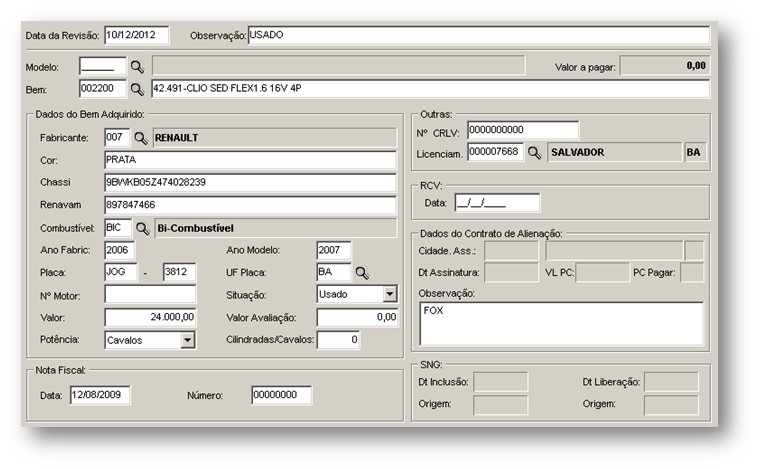The image size is (760, 469).
Task: Click the magnifier search icon beside Modelo
Action: (x=137, y=67)
